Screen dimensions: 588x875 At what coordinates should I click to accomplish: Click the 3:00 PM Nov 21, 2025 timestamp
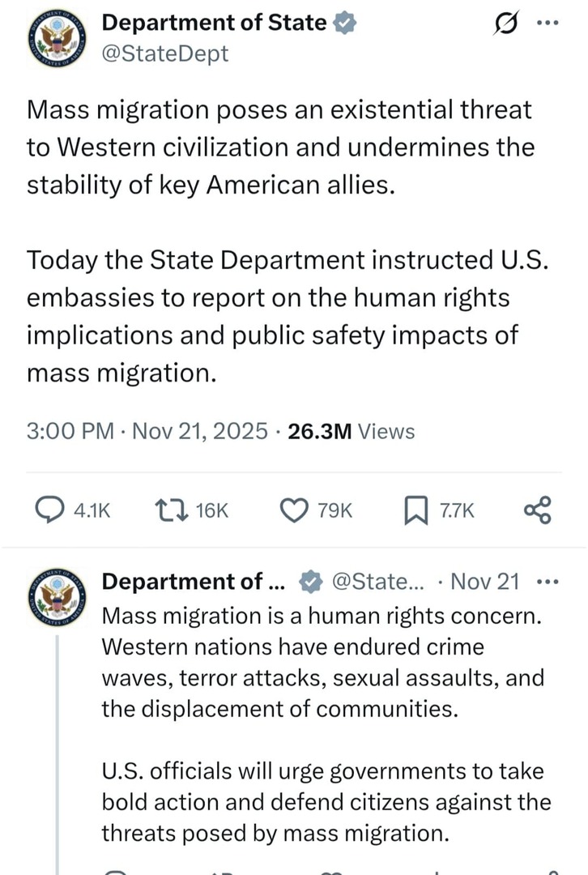pos(147,431)
